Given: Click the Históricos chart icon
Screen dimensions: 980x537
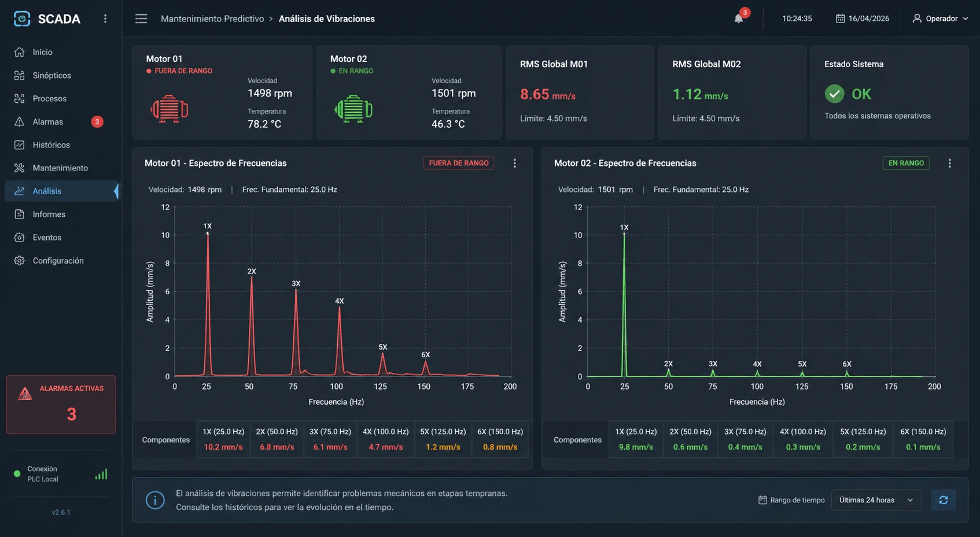Looking at the screenshot, I should (x=19, y=145).
